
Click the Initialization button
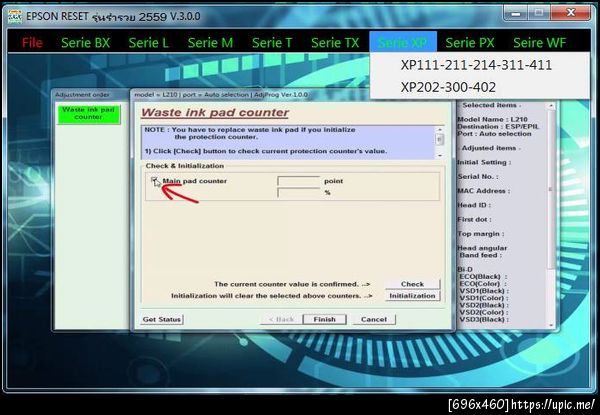tap(412, 296)
